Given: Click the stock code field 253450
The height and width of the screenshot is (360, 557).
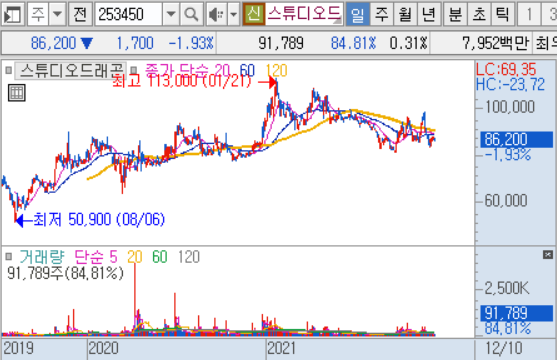Looking at the screenshot, I should click(x=129, y=14).
